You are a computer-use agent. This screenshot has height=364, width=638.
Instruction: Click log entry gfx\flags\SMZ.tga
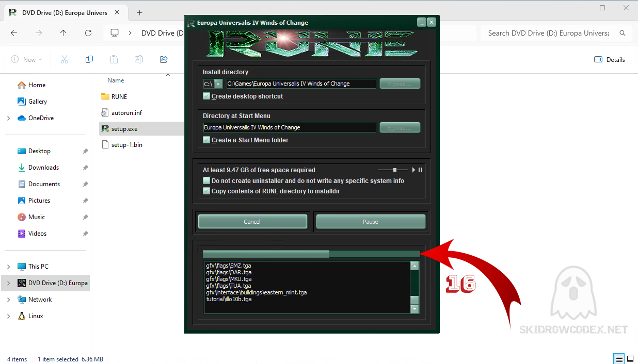(229, 266)
